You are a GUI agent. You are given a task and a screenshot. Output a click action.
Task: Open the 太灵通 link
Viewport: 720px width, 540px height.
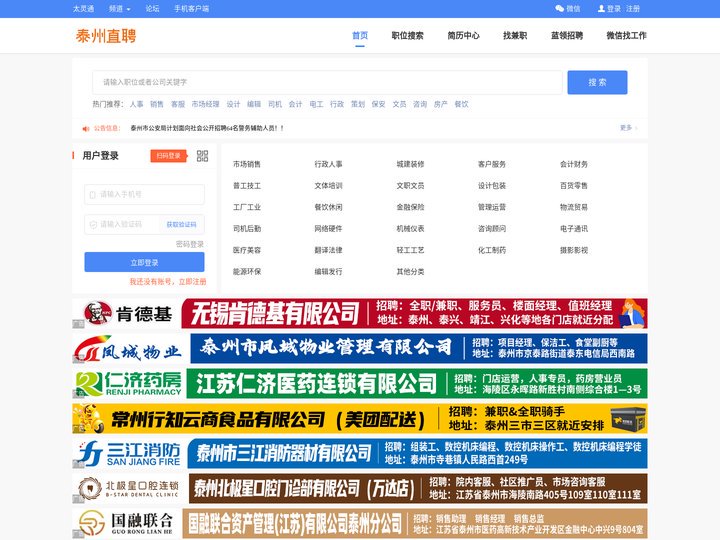pos(84,9)
